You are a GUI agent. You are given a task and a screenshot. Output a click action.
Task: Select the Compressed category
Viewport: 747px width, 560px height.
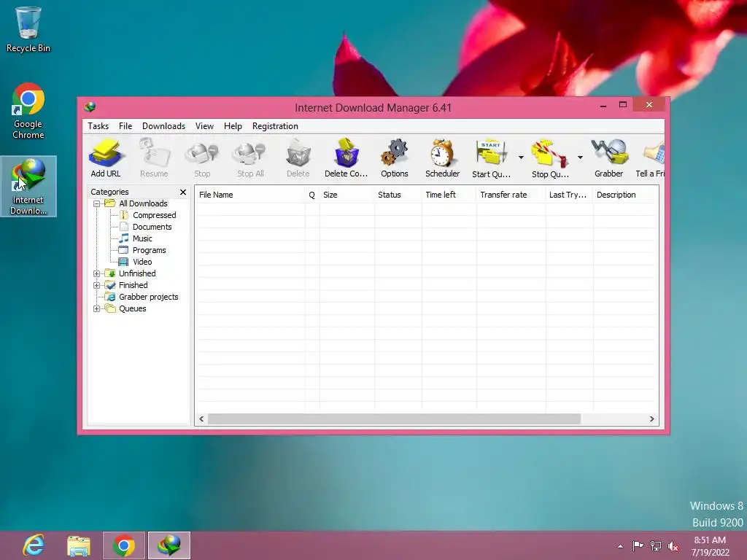coord(155,215)
